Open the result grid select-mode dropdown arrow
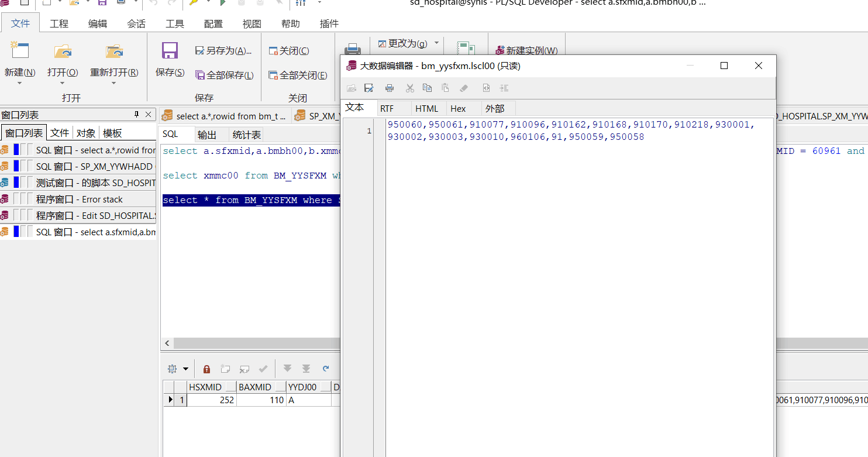The image size is (868, 457). click(x=186, y=369)
